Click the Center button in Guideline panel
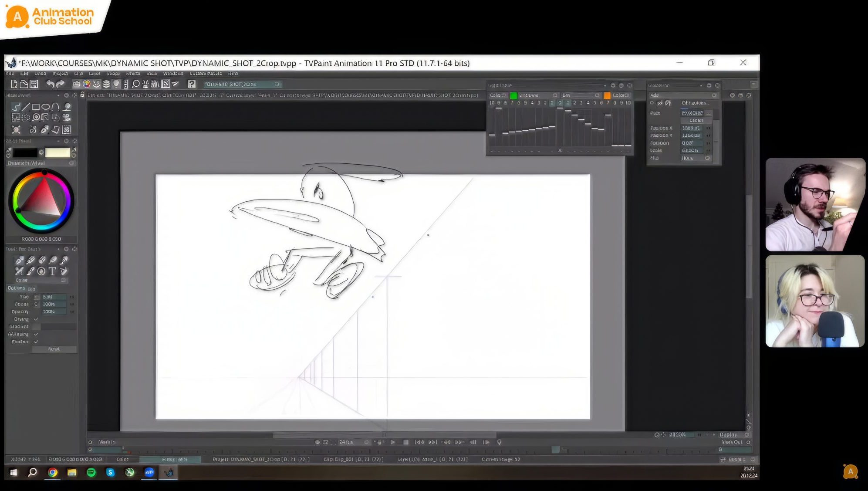Viewport: 868px width, 491px height. click(696, 121)
